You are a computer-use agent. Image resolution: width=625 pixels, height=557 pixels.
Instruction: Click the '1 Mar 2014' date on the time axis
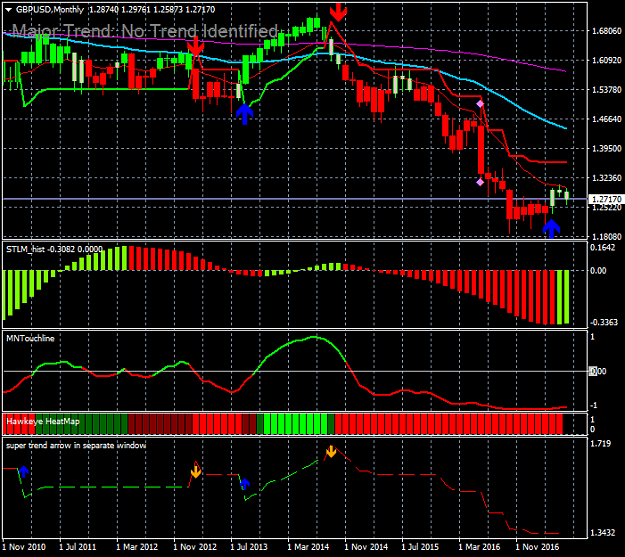[x=309, y=547]
